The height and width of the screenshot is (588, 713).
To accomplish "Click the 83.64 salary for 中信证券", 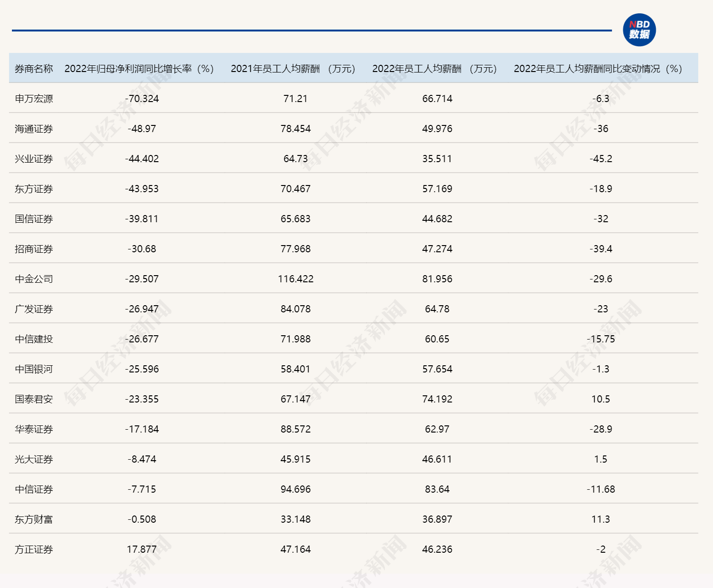I will click(437, 489).
